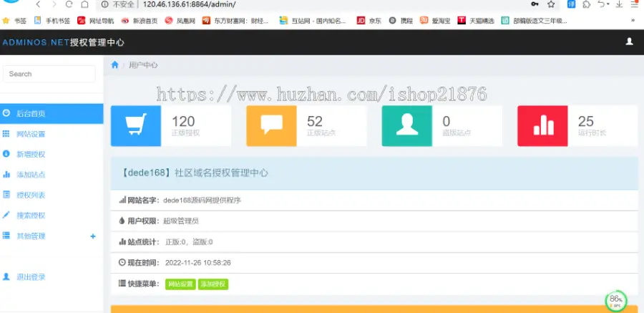Open the translate extension icon

(x=571, y=4)
